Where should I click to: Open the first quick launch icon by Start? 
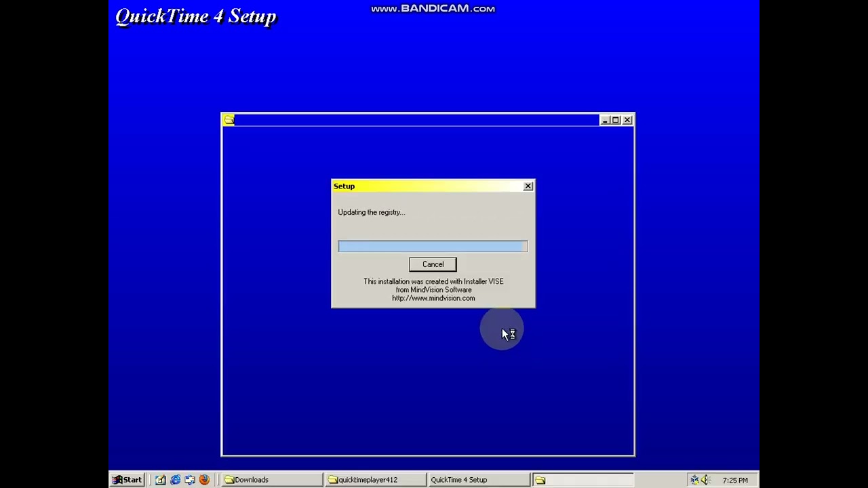(x=160, y=480)
